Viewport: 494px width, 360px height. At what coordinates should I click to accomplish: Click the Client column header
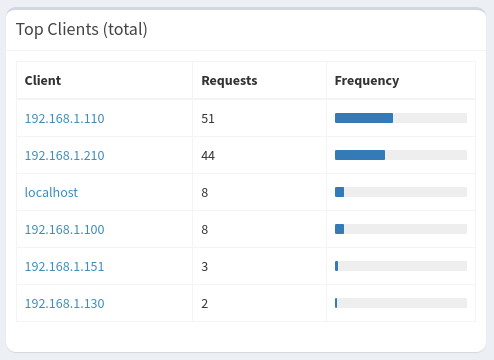coord(43,81)
